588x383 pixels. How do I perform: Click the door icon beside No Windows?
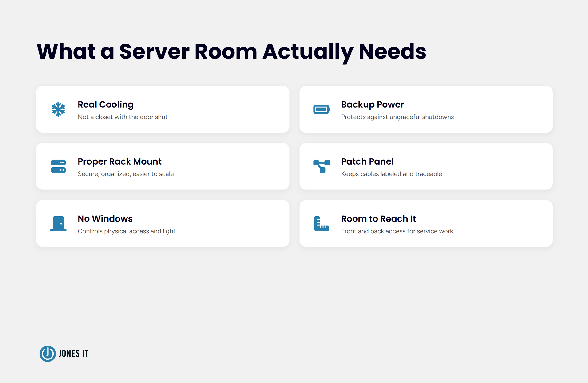tap(58, 224)
